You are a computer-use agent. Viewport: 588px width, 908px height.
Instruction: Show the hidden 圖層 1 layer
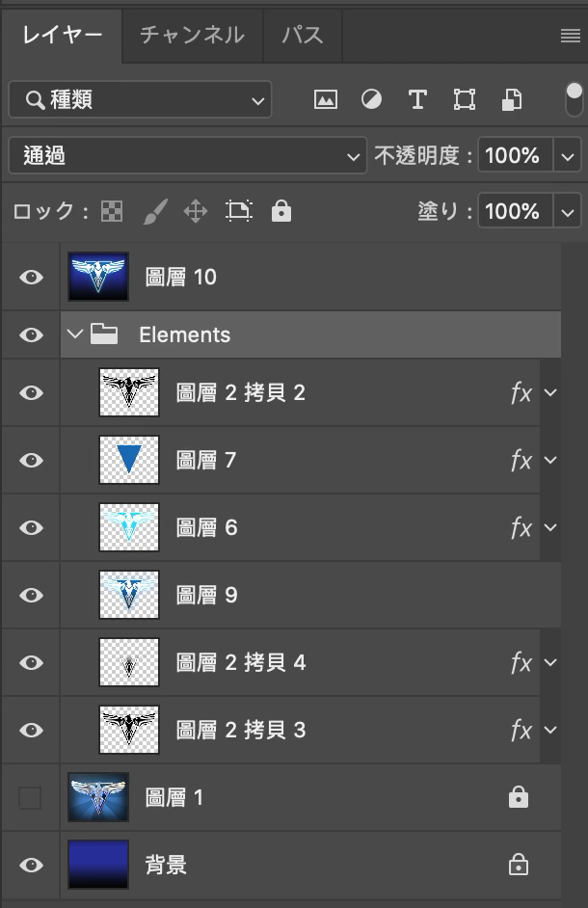(x=30, y=797)
